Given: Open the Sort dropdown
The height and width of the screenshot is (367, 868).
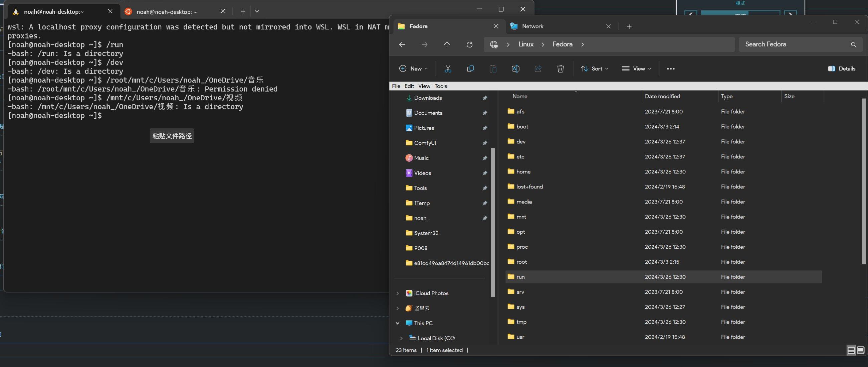Looking at the screenshot, I should [594, 69].
